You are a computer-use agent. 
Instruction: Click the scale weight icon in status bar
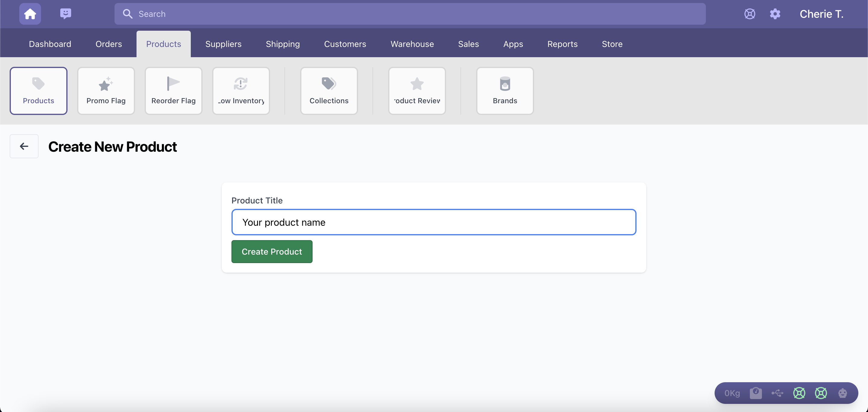(756, 393)
